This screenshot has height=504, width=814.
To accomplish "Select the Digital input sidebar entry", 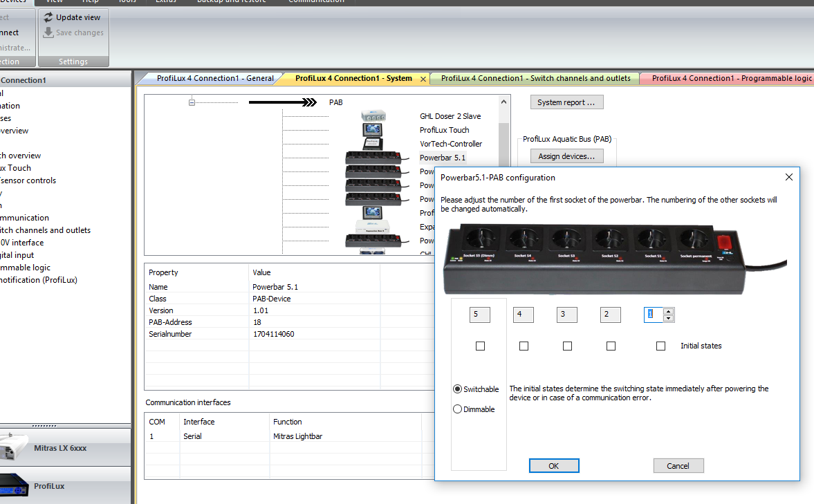I will click(x=17, y=255).
